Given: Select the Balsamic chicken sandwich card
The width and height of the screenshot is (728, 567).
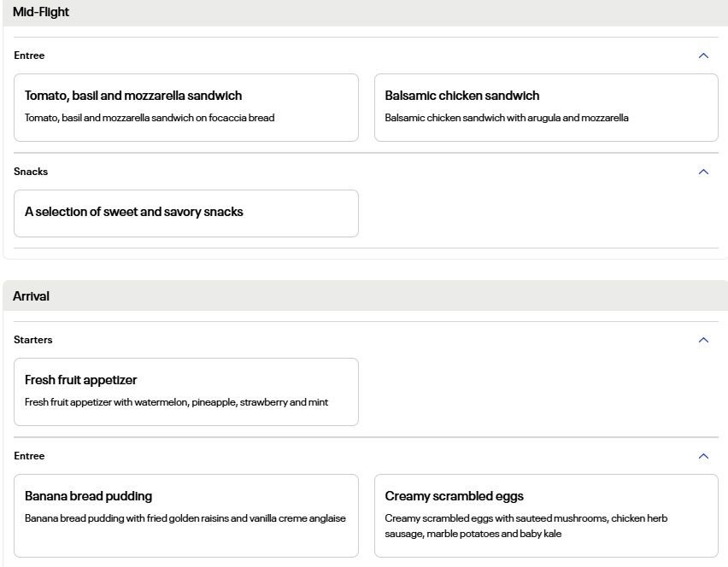Looking at the screenshot, I should click(x=546, y=107).
